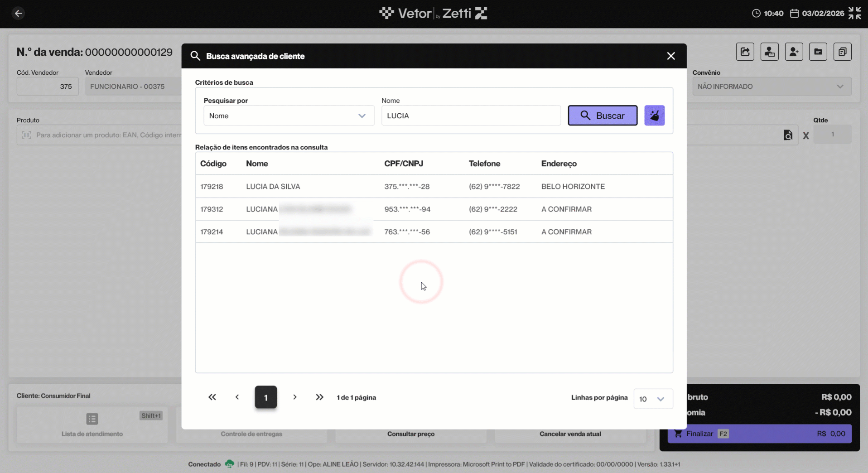Click the cart icon on Finalizar

click(678, 434)
